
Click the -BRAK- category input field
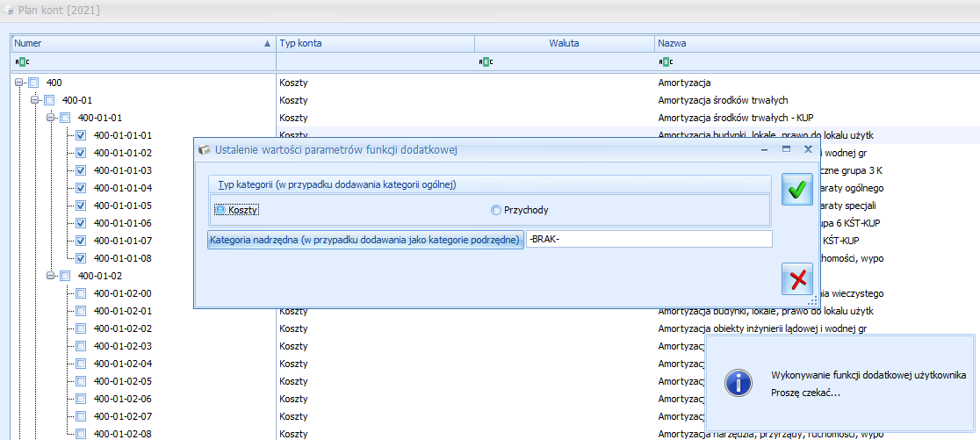pos(649,240)
